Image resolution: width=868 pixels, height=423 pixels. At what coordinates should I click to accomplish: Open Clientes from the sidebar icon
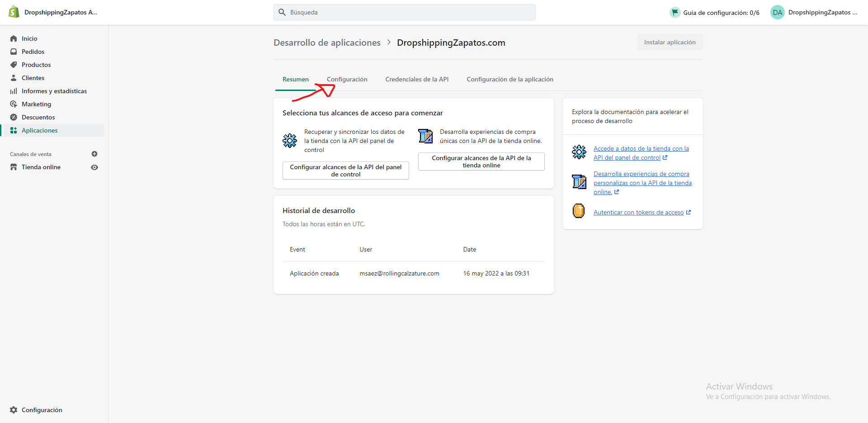[x=14, y=77]
